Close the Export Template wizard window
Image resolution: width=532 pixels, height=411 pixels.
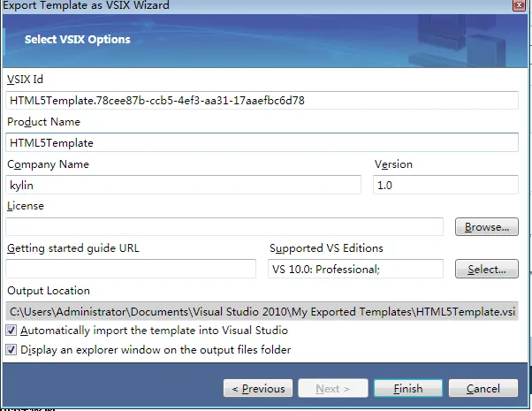[519, 5]
